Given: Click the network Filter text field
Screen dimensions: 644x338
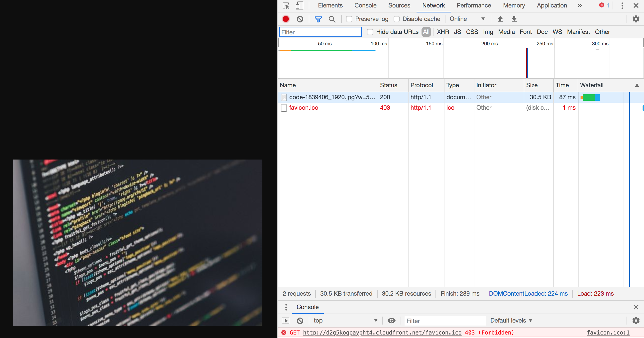Looking at the screenshot, I should (320, 32).
